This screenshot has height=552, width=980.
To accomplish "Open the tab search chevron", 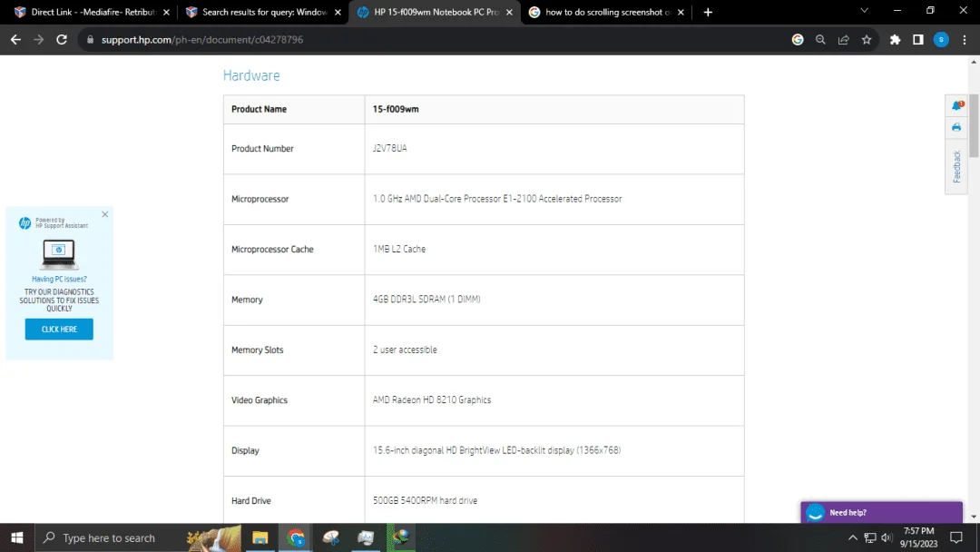I will click(x=865, y=11).
